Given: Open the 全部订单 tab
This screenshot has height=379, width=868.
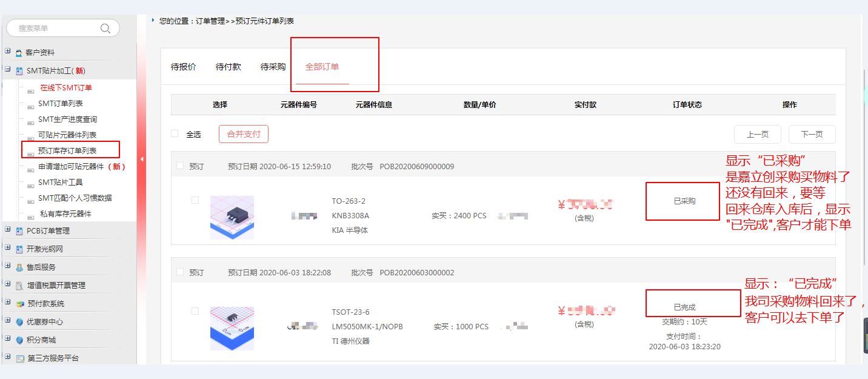Looking at the screenshot, I should click(x=322, y=67).
